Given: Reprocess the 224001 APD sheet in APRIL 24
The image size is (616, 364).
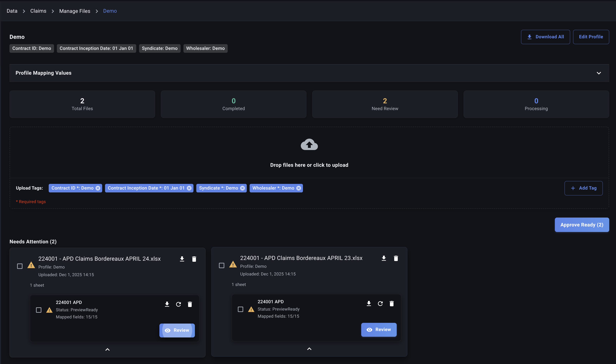Looking at the screenshot, I should pos(178,304).
